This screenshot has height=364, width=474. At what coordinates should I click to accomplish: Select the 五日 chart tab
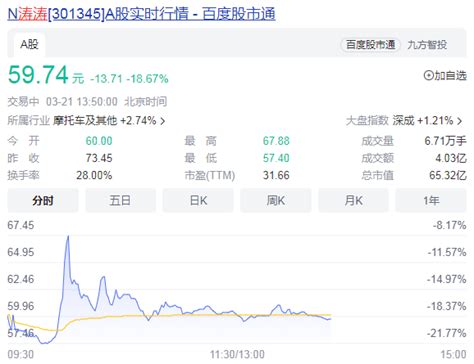coord(120,201)
